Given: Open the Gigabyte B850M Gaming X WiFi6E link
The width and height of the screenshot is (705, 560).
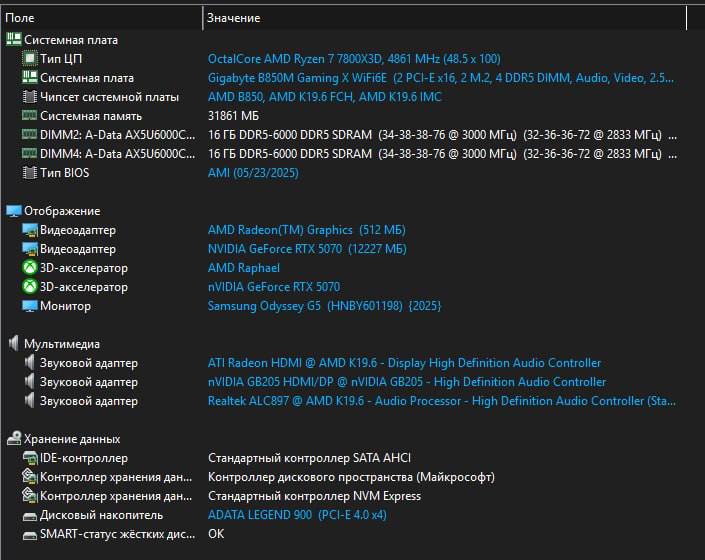Looking at the screenshot, I should tap(441, 78).
